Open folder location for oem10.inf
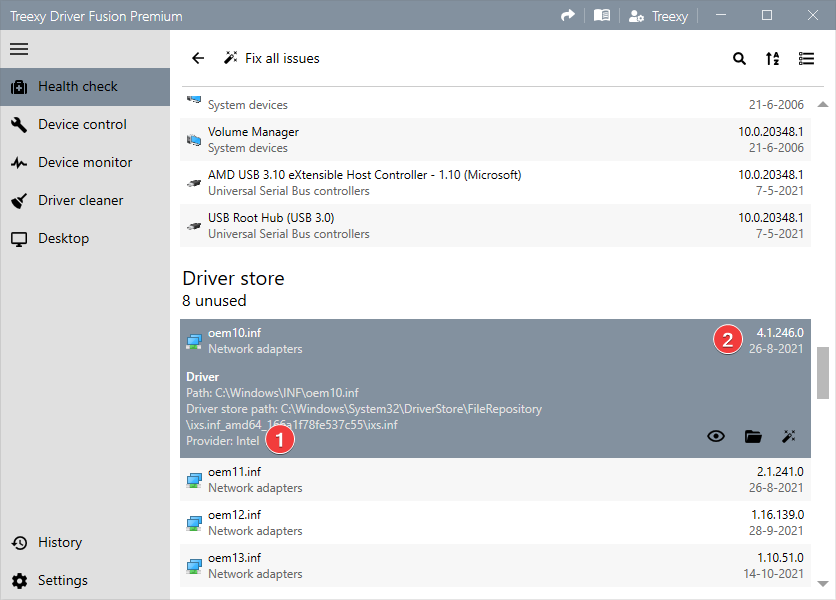Viewport: 836px width, 600px height. [753, 436]
